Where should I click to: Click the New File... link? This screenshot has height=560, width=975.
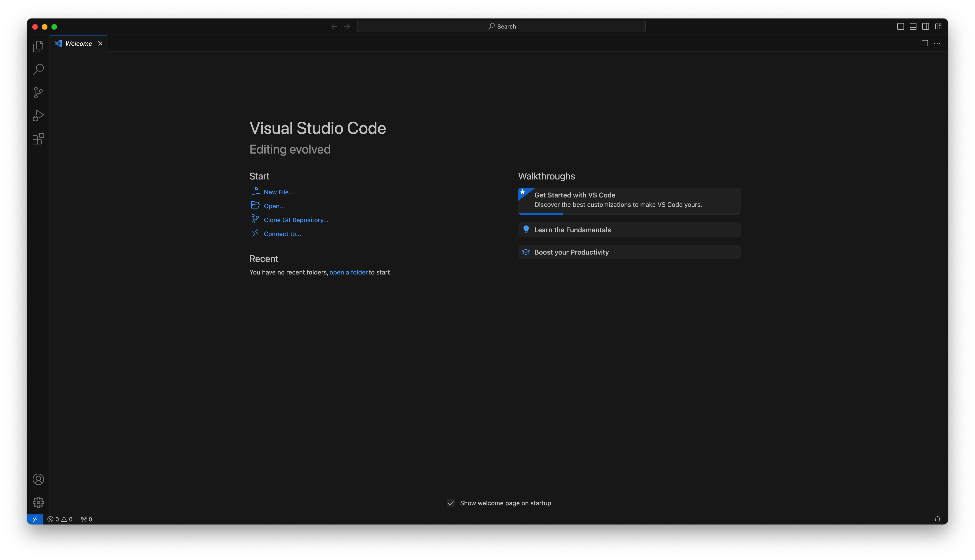click(279, 192)
